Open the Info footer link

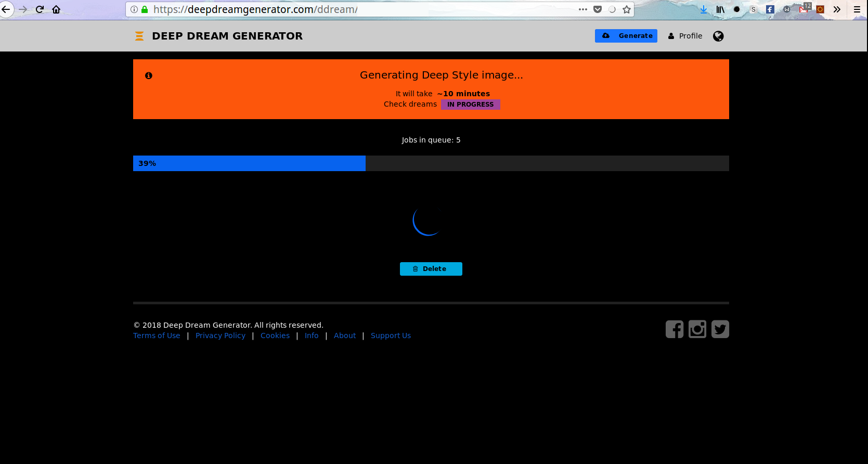coord(312,336)
